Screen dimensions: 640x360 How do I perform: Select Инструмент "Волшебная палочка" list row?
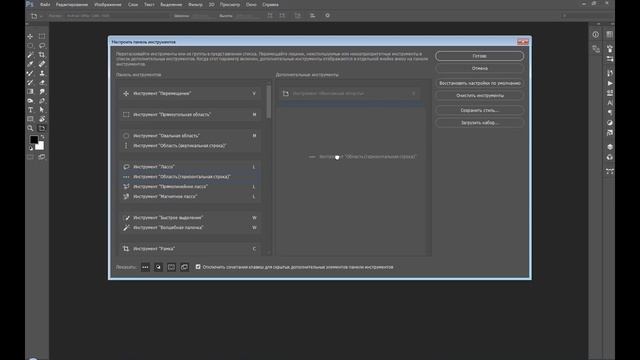pos(190,228)
